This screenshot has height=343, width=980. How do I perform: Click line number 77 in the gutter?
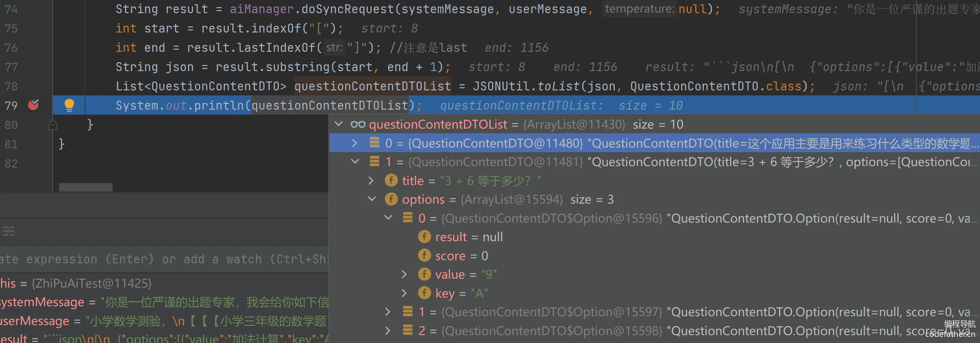pos(11,67)
